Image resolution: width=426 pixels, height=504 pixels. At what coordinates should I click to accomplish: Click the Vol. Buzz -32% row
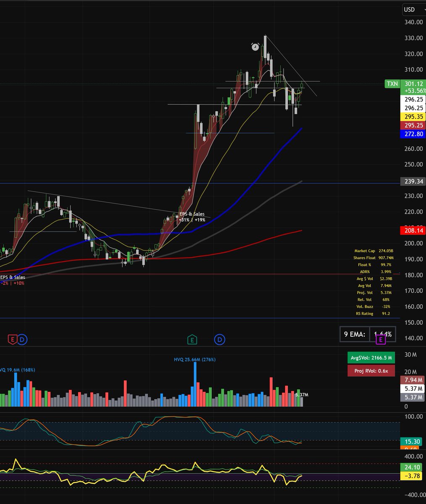373,307
